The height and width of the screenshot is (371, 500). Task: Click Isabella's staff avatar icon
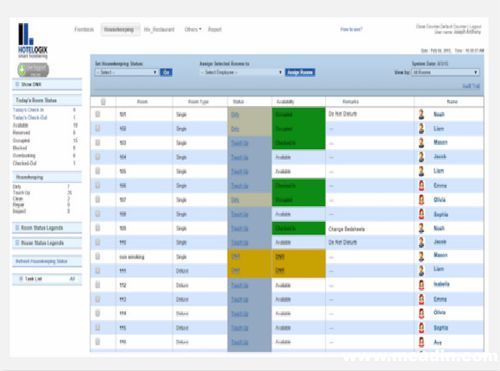click(x=421, y=285)
